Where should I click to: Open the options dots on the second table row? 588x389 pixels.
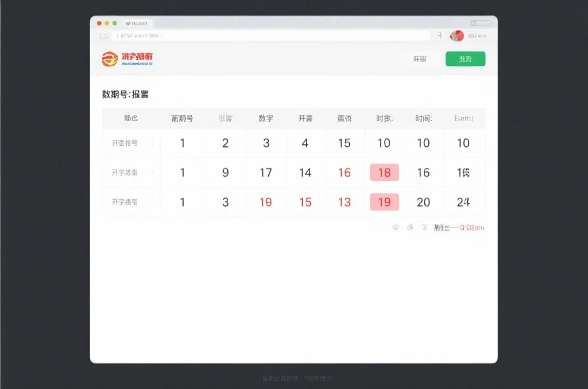point(152,173)
